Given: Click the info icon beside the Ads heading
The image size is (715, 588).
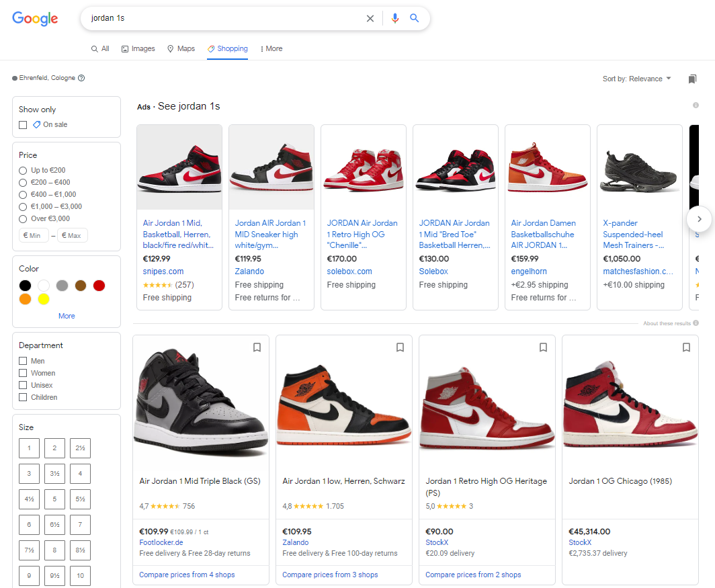Looking at the screenshot, I should pos(696,106).
